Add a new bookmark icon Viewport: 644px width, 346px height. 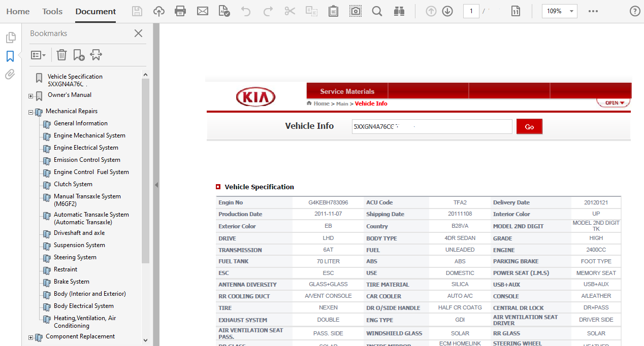[79, 55]
